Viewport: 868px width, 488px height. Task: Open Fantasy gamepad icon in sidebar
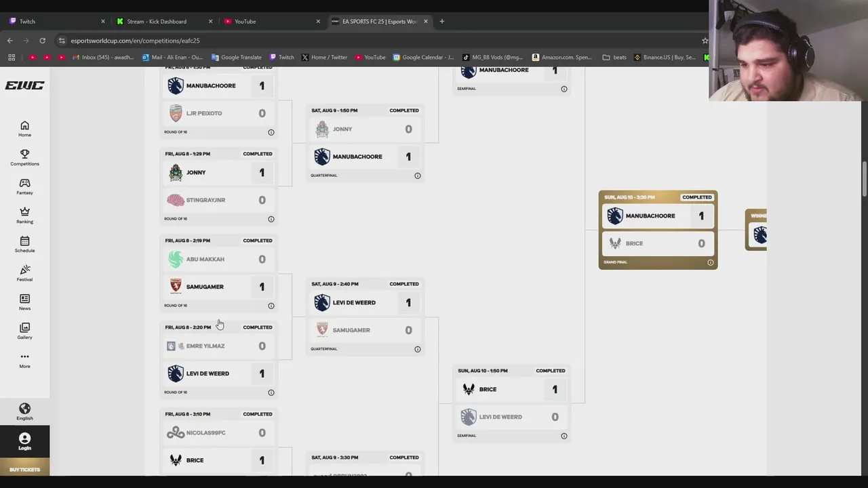(x=24, y=186)
